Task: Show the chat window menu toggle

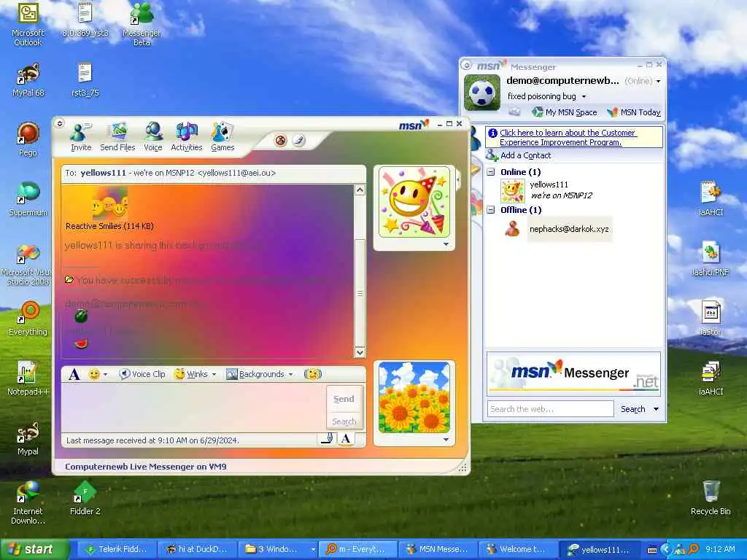Action: [x=60, y=124]
